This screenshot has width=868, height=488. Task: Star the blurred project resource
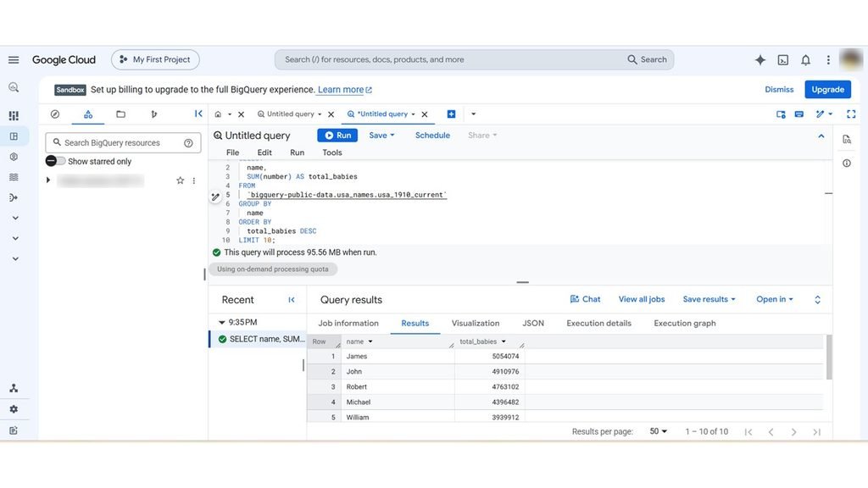point(180,180)
